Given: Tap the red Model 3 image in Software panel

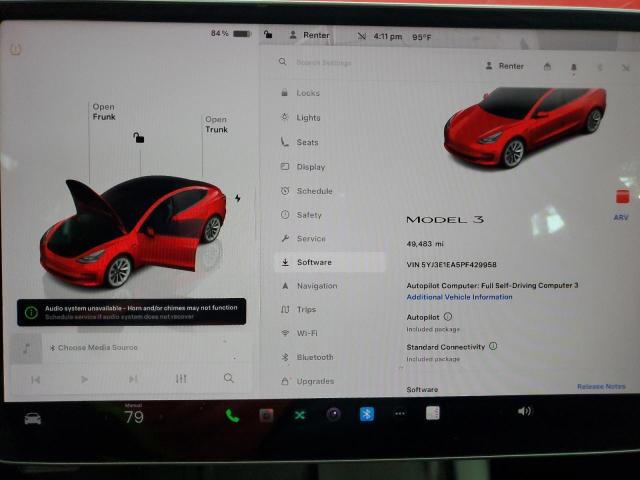Looking at the screenshot, I should coord(525,127).
